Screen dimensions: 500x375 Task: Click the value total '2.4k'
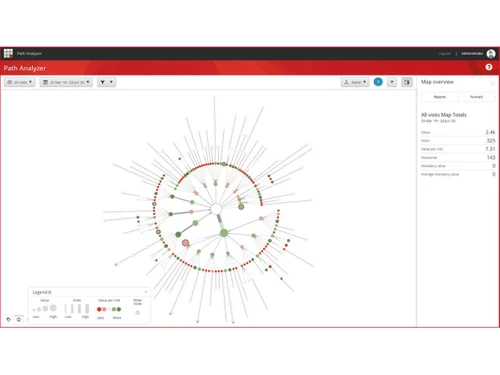(490, 132)
